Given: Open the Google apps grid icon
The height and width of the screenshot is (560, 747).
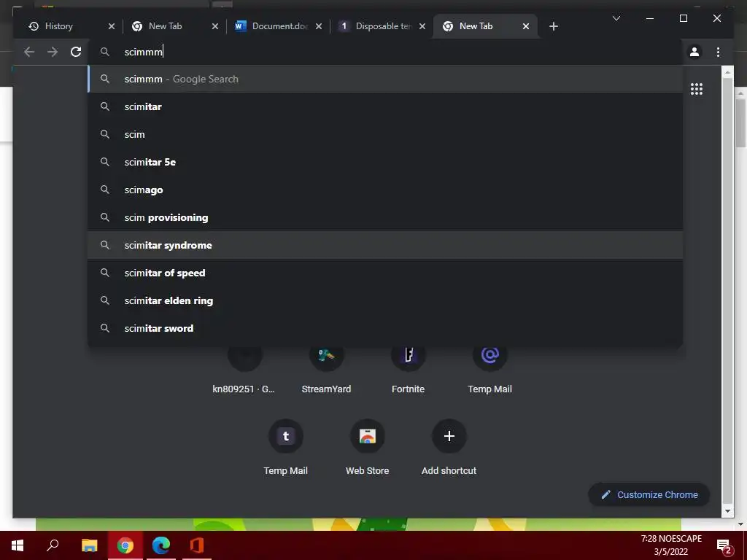Looking at the screenshot, I should (x=697, y=89).
